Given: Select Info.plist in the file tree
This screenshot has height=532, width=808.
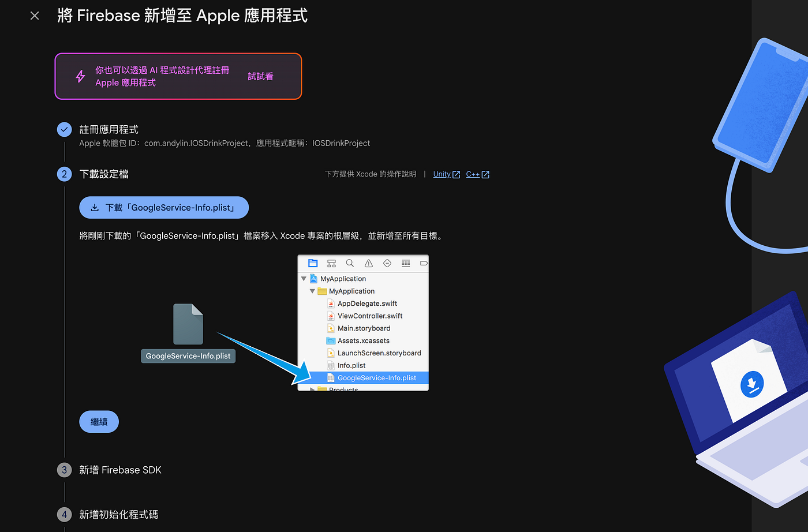Looking at the screenshot, I should click(x=363, y=366).
